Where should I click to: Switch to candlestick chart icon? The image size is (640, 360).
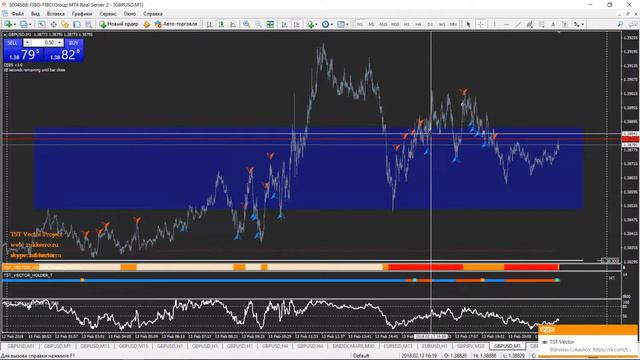point(221,24)
